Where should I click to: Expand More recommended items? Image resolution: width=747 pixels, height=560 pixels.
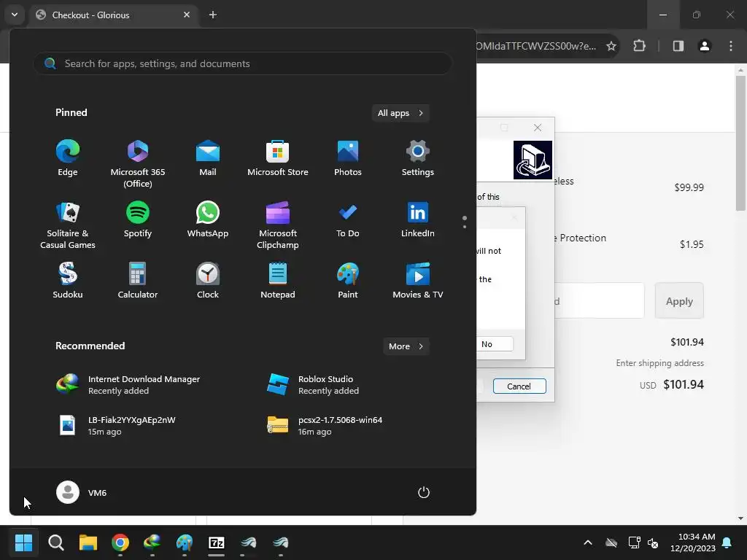[x=406, y=346]
